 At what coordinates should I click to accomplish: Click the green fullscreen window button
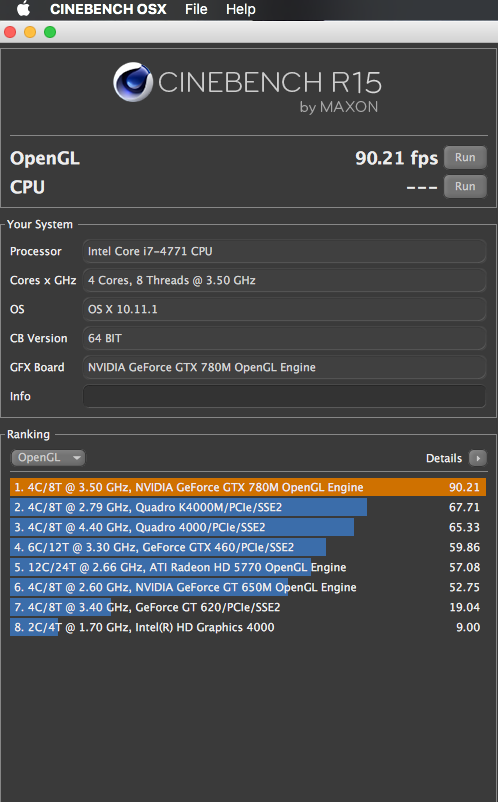(x=50, y=32)
